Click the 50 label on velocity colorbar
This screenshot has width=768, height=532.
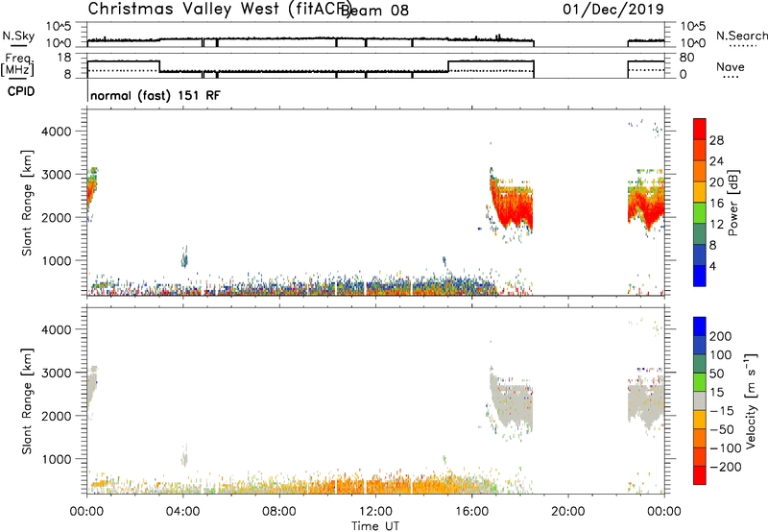[716, 374]
